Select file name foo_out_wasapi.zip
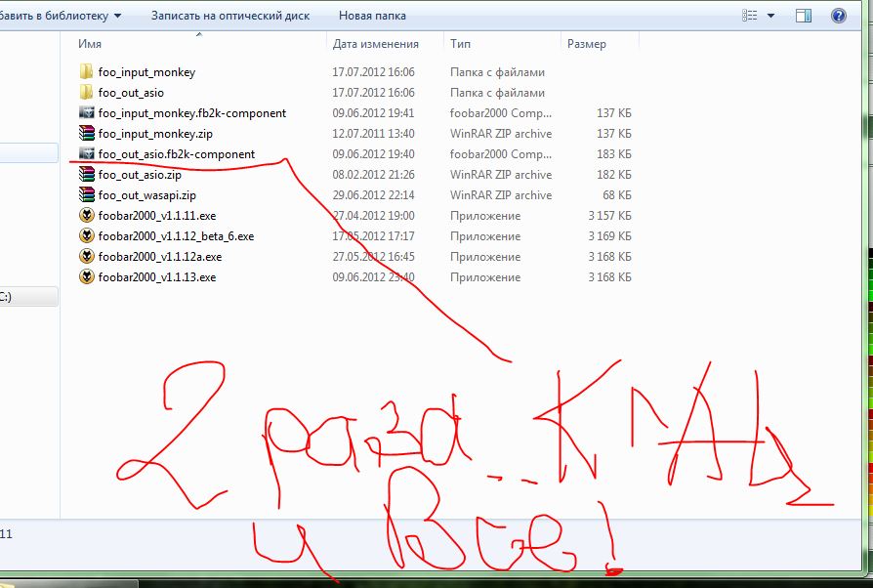873x588 pixels. [147, 195]
